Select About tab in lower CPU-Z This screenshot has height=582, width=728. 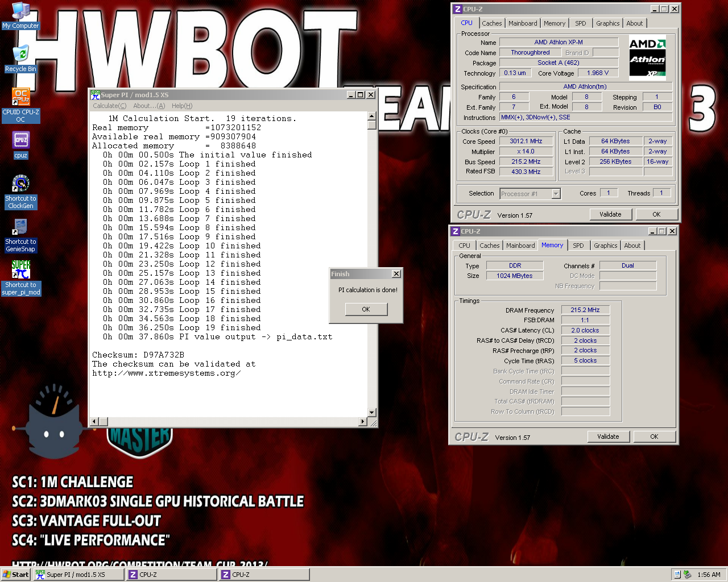pyautogui.click(x=632, y=246)
